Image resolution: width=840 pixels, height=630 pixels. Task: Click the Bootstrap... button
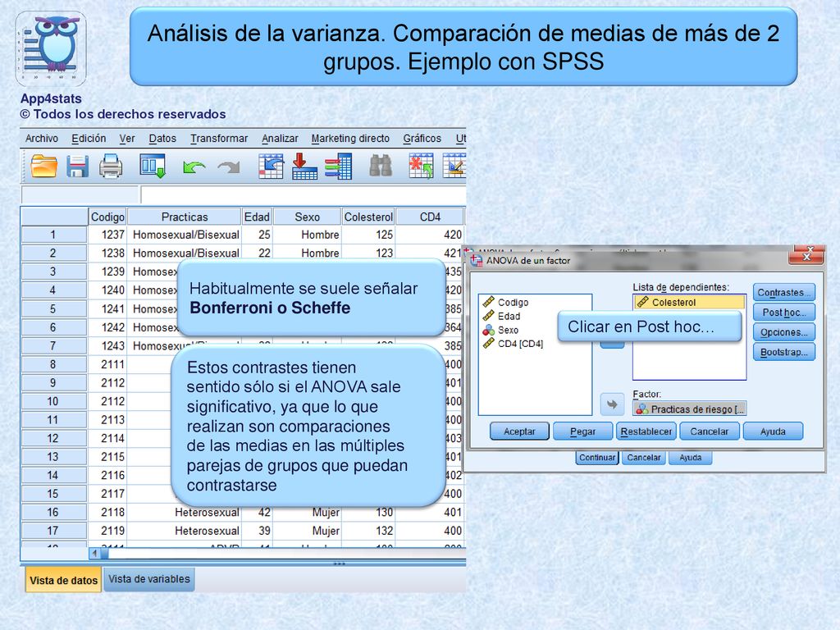(x=783, y=352)
